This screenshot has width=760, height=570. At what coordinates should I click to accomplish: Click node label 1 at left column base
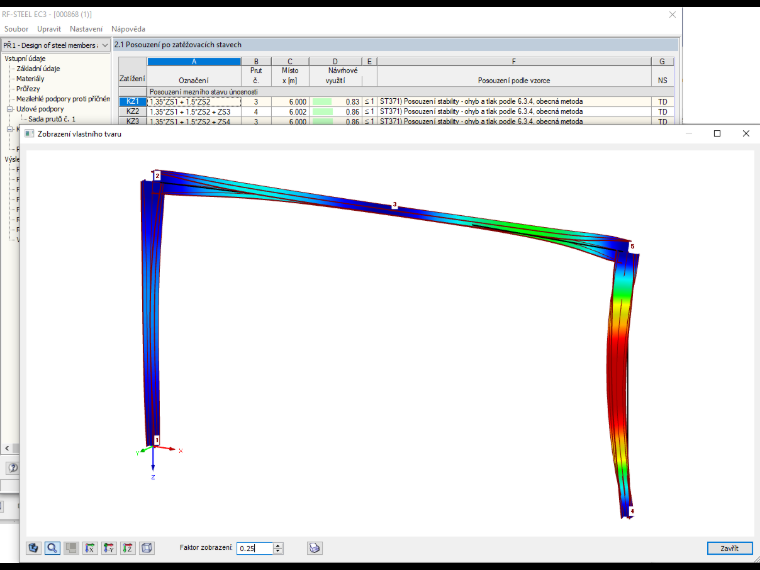(x=156, y=440)
